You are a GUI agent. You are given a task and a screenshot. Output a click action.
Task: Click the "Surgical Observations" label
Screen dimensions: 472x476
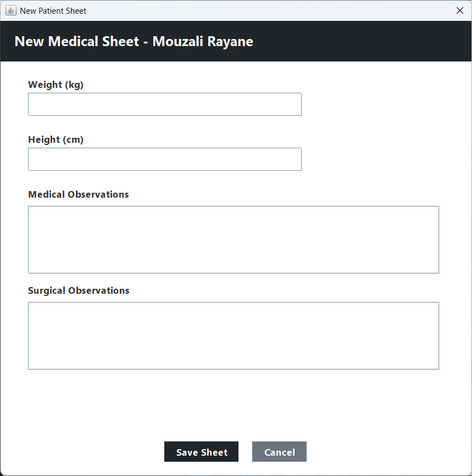point(79,290)
